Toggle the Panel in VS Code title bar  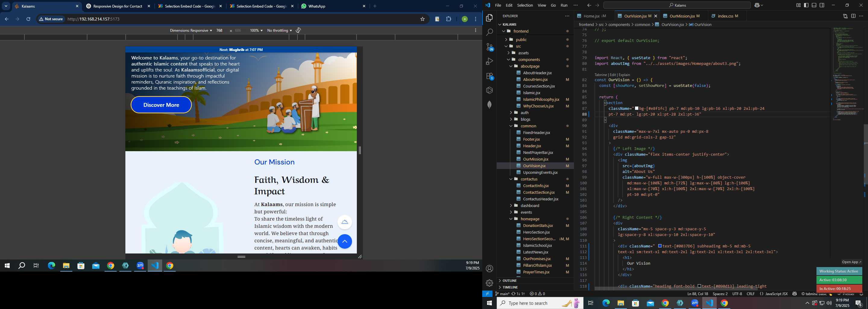click(814, 5)
